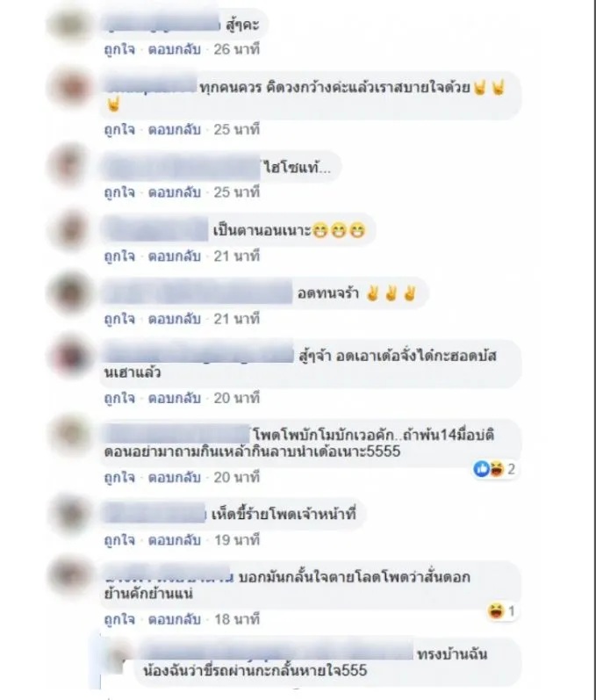Image resolution: width=596 pixels, height=700 pixels.
Task: Click blurred author name of the ทรงบ้านฉัน reply
Action: click(x=276, y=653)
